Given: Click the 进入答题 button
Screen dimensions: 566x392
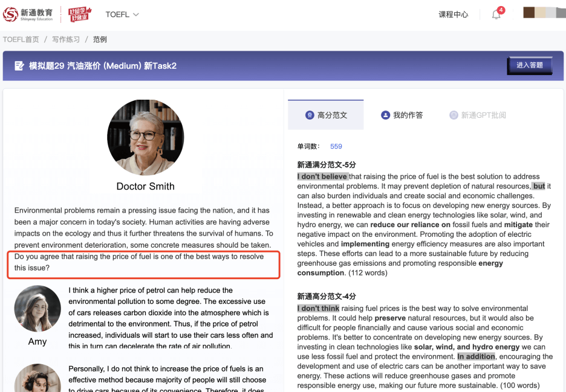Looking at the screenshot, I should point(530,65).
